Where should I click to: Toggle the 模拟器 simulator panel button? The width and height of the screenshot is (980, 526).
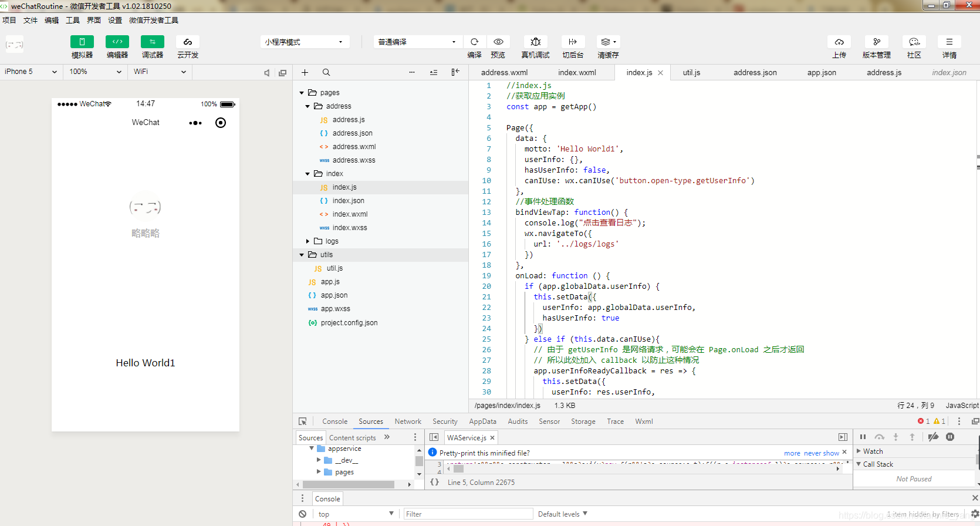[82, 42]
